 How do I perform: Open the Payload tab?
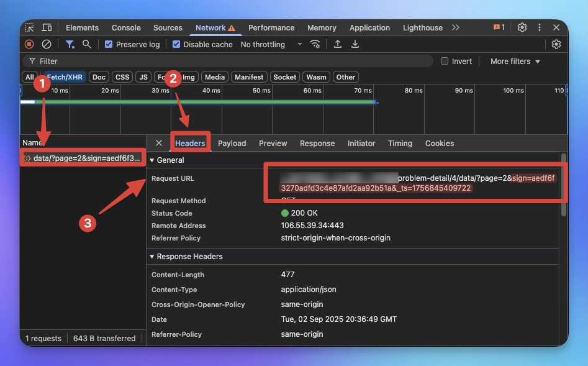pyautogui.click(x=232, y=143)
